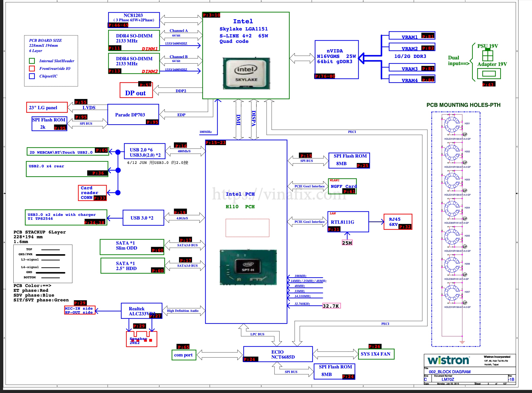This screenshot has width=532, height=393.
Task: Toggle the Internal Slot/Header legend checkbox
Action: coord(32,61)
